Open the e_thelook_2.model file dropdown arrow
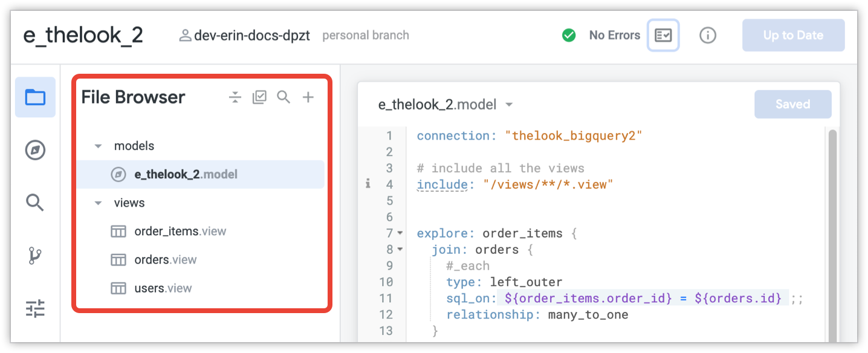 (509, 105)
